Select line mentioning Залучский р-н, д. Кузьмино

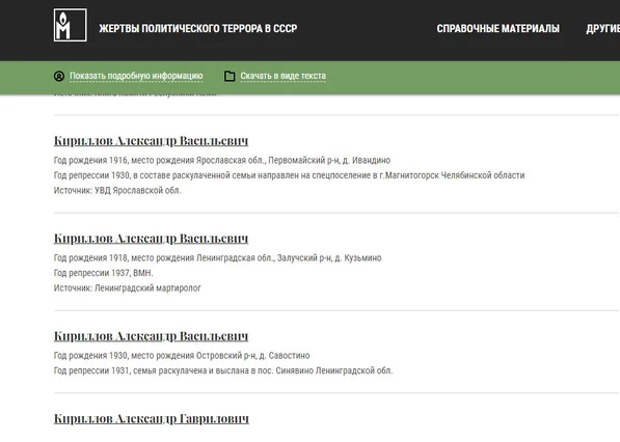[x=217, y=258]
